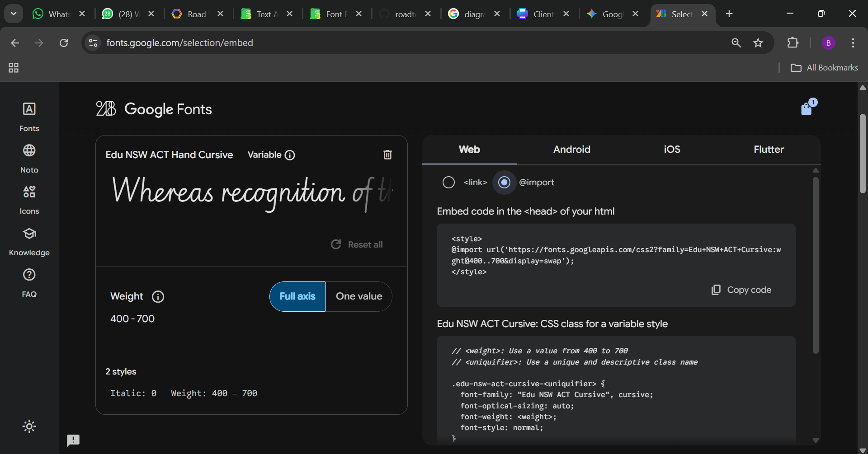868x454 pixels.
Task: Switch weight to Full axis
Action: point(297,296)
